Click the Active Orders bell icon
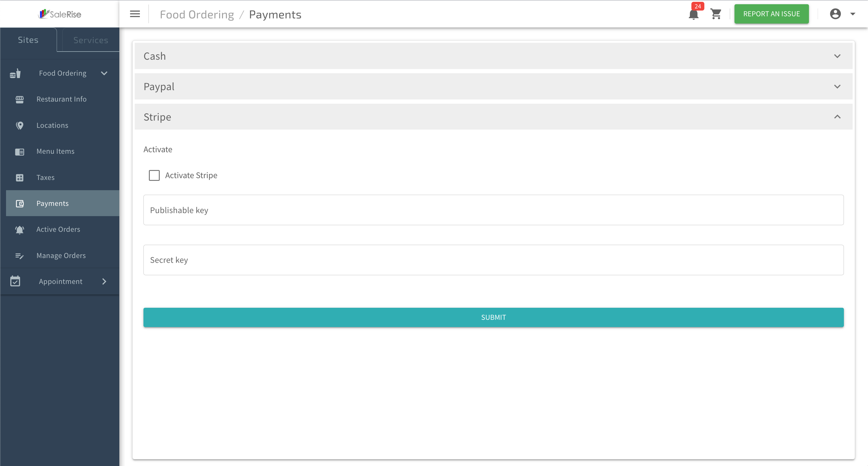Viewport: 868px width, 466px height. (x=20, y=230)
